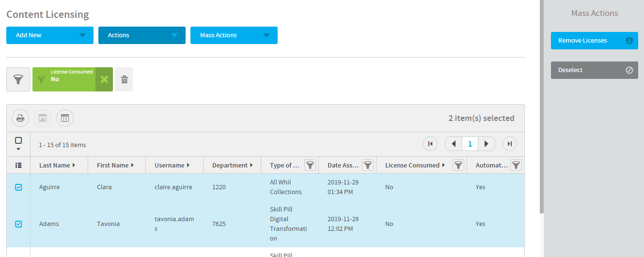Viewport: 644px width, 257px height.
Task: Filter the Date Assigned column
Action: (368, 165)
